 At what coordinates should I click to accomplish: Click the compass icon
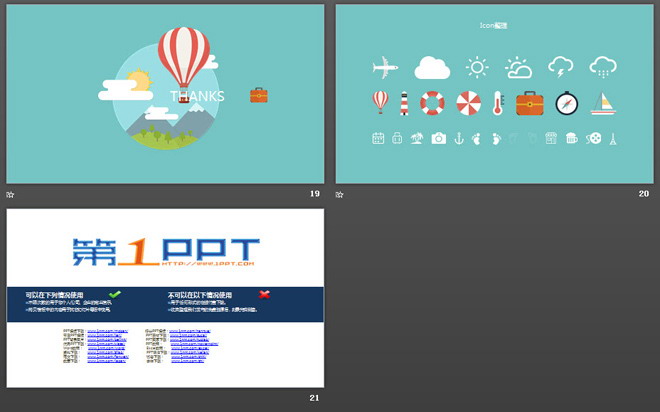tap(567, 103)
